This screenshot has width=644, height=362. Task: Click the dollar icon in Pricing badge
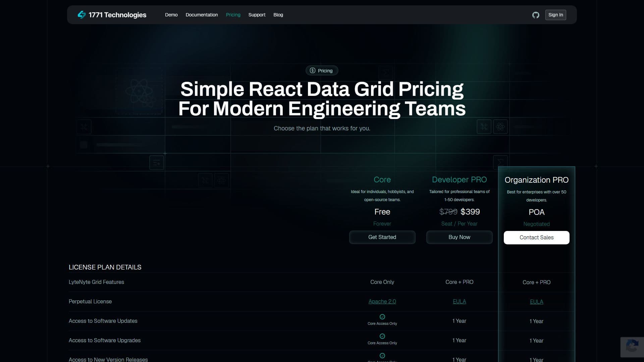pos(313,70)
